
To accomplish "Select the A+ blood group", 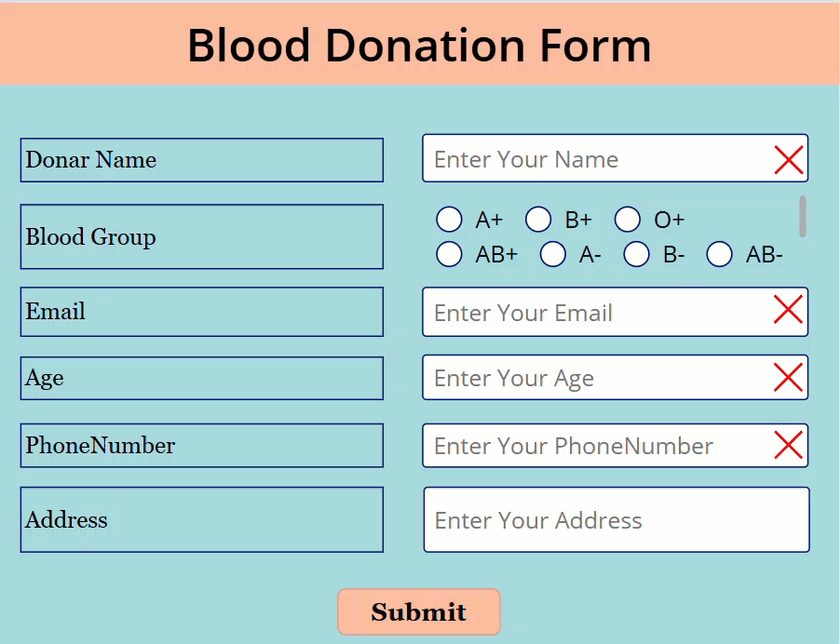I will (x=449, y=220).
